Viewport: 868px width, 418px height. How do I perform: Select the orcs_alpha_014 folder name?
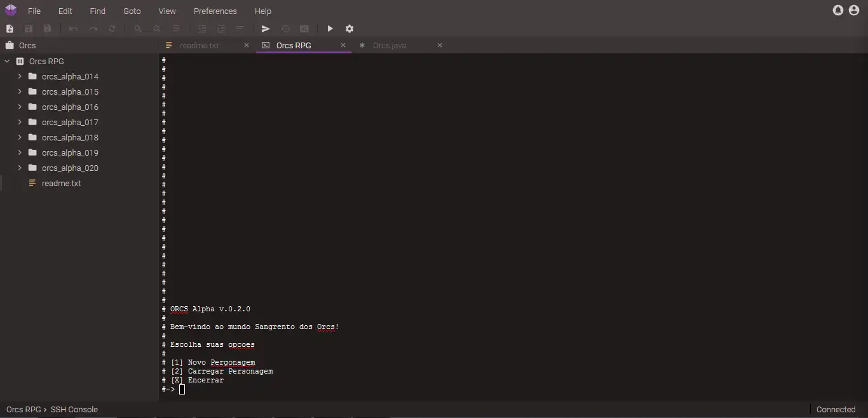coord(70,77)
